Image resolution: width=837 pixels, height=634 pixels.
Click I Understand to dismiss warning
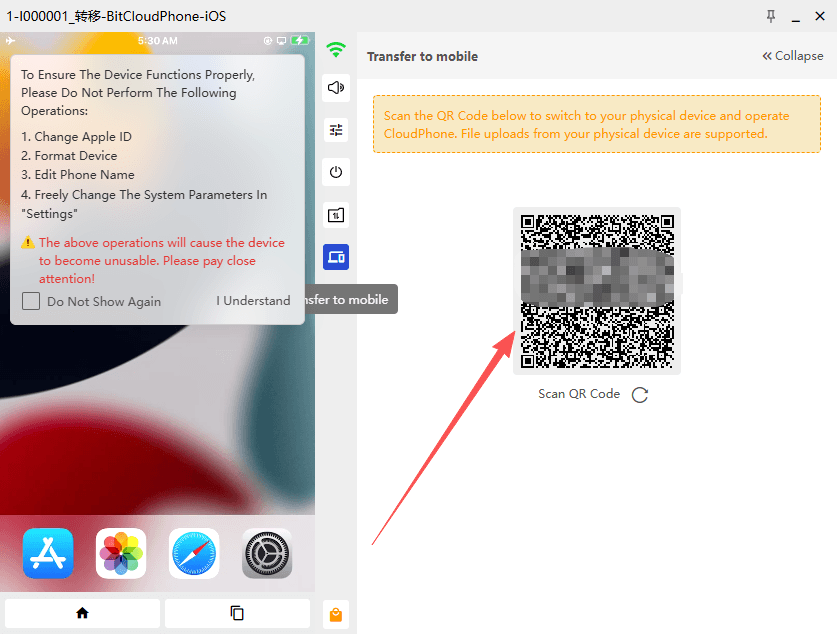(254, 301)
